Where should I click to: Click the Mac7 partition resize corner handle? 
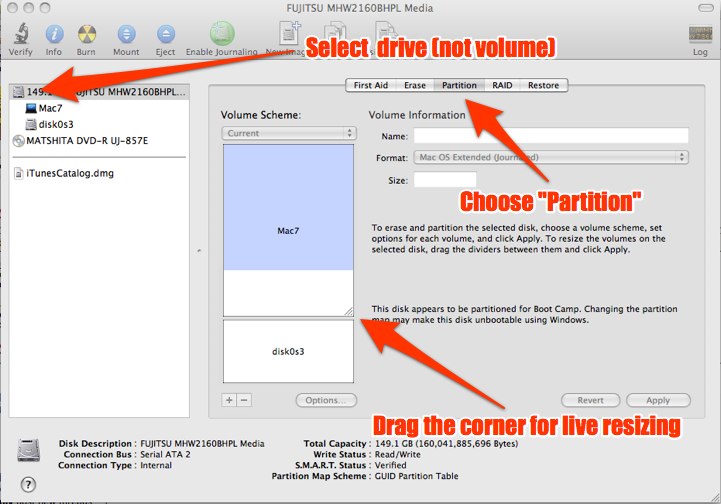pos(349,311)
